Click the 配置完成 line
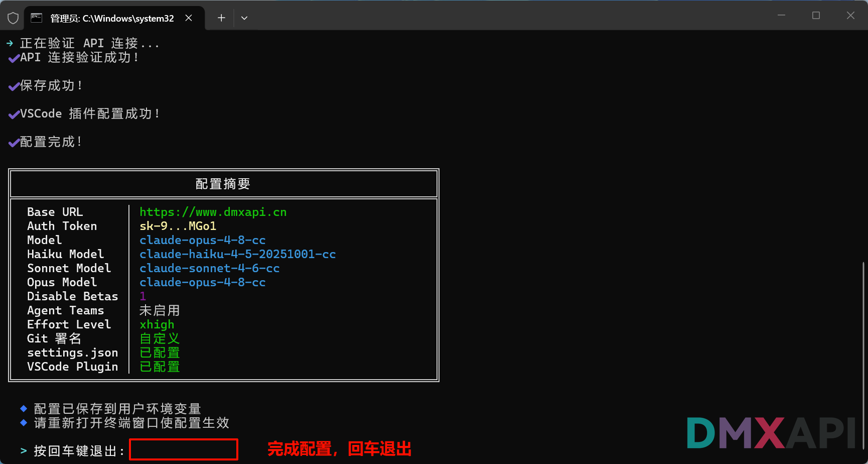This screenshot has width=868, height=464. point(51,142)
